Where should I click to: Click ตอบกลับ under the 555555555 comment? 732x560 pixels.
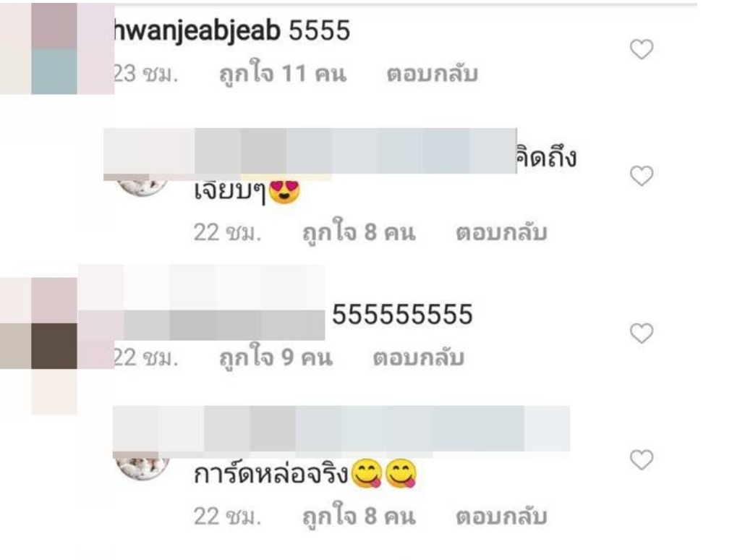pos(418,357)
